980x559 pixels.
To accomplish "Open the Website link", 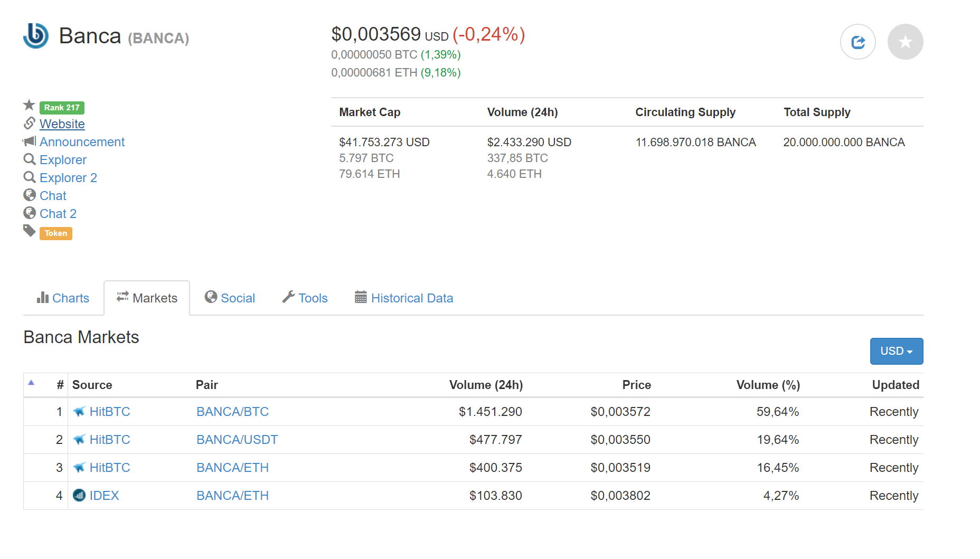I will (x=62, y=124).
